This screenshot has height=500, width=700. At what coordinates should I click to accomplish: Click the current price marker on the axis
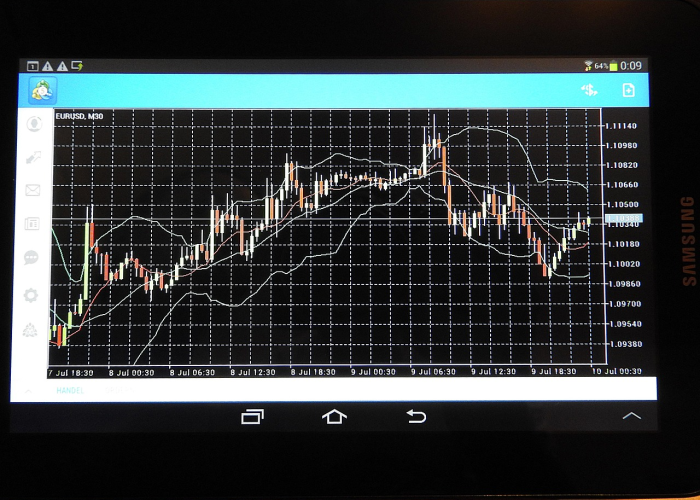click(x=624, y=218)
